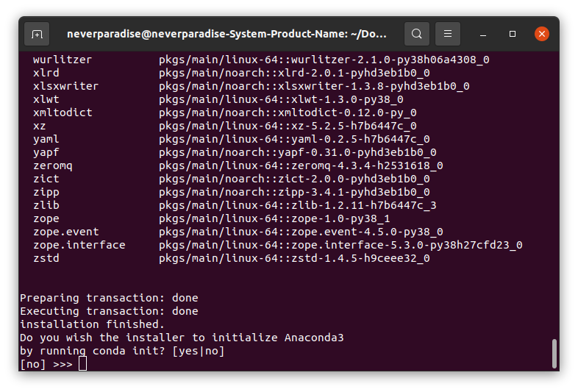This screenshot has height=392, width=578.
Task: Click the 'Preparing transaction: done' line
Action: point(109,298)
